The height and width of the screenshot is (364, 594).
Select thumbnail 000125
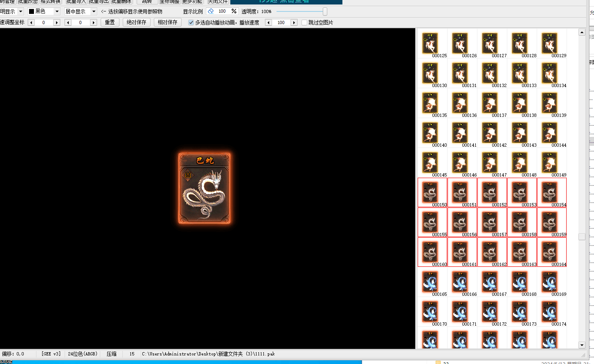(x=432, y=43)
